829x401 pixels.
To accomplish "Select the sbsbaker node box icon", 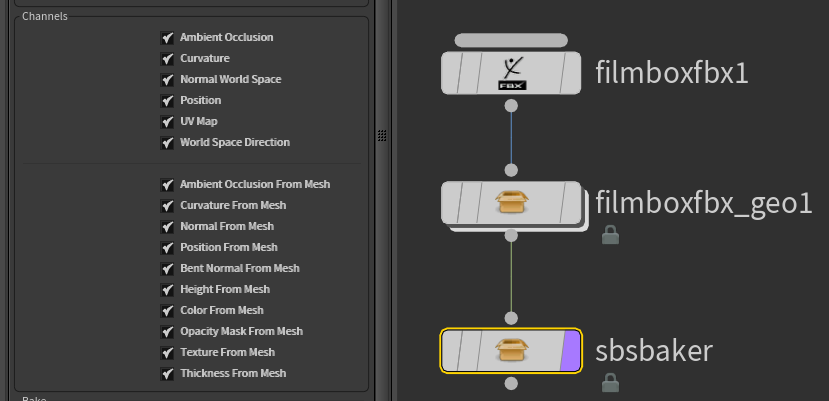I will (512, 350).
